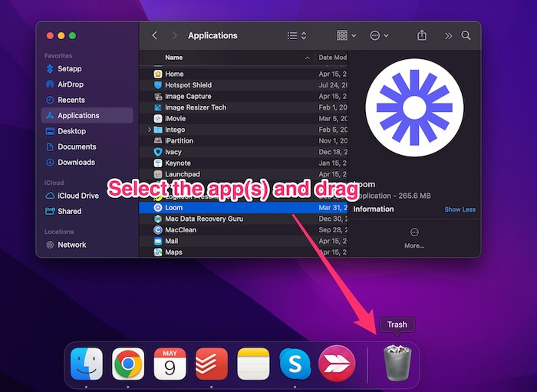This screenshot has width=537, height=392.
Task: Click the Share toolbar icon
Action: 422,35
